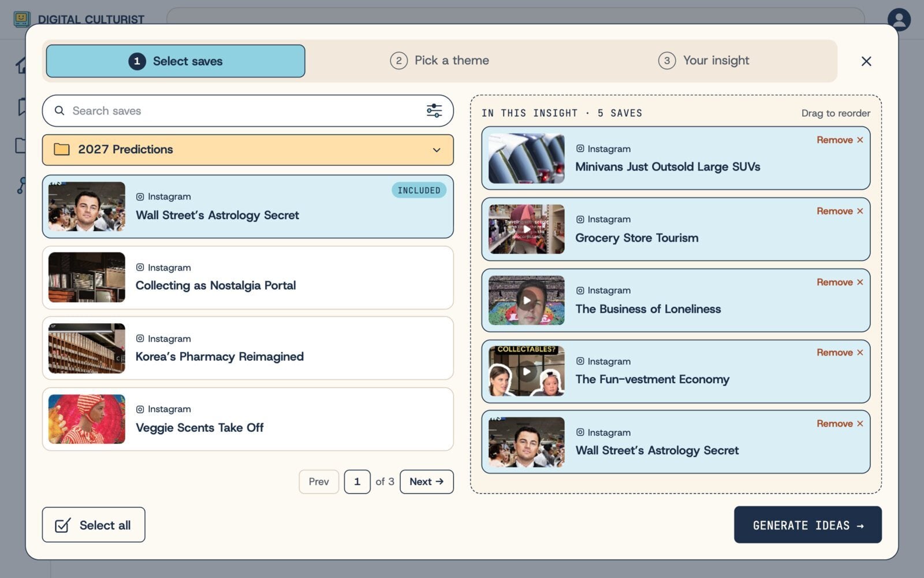Open the search filter options icon
Screen dimensions: 924x578
434,110
